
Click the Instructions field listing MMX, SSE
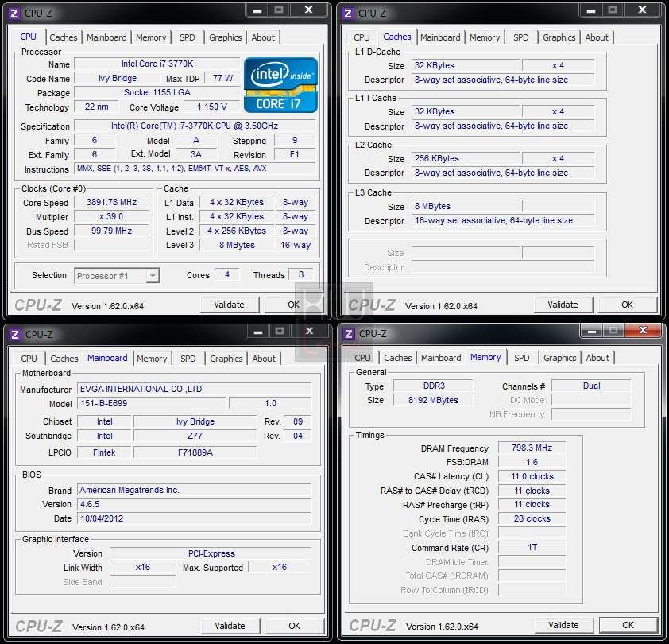tap(195, 169)
